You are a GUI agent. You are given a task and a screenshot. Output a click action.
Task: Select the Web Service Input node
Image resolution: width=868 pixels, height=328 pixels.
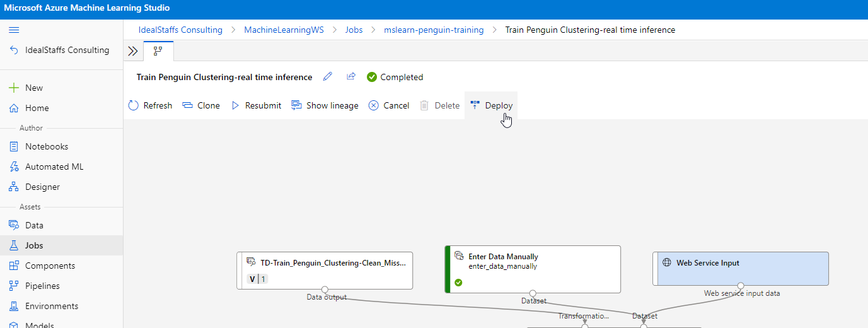click(x=741, y=268)
